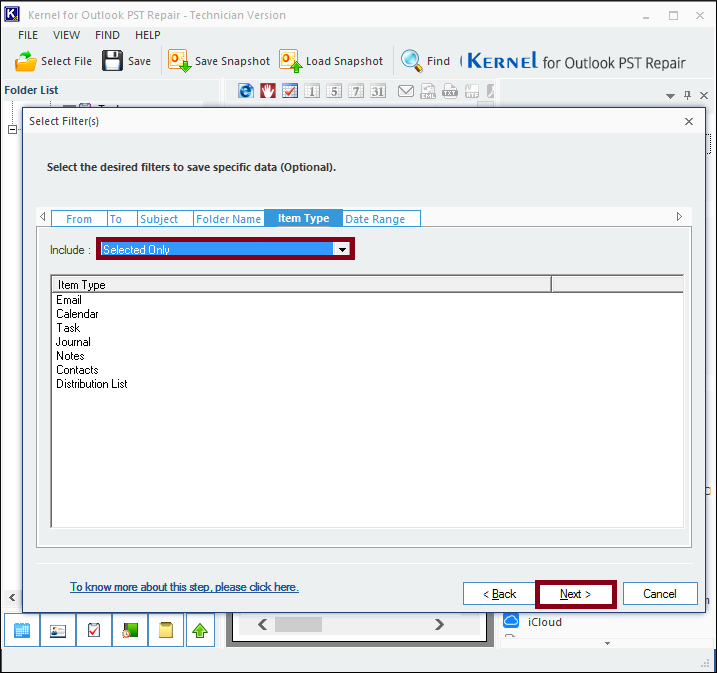Click the Find magnifier icon

411,61
